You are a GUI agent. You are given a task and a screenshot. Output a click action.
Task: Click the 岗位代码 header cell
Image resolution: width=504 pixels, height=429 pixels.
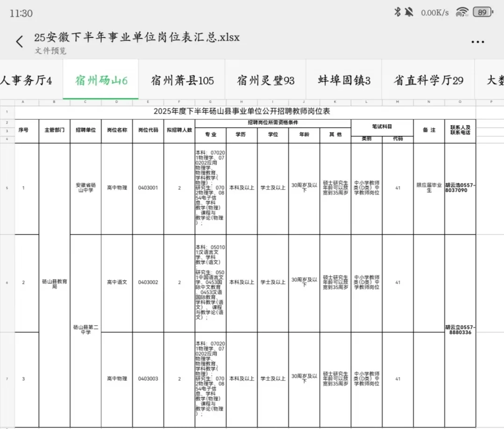148,130
